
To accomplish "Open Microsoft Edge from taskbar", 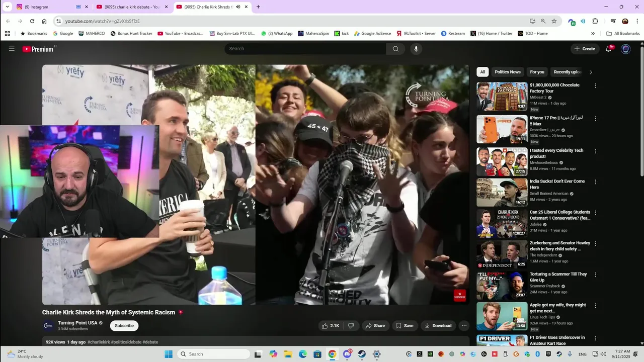I will click(303, 354).
